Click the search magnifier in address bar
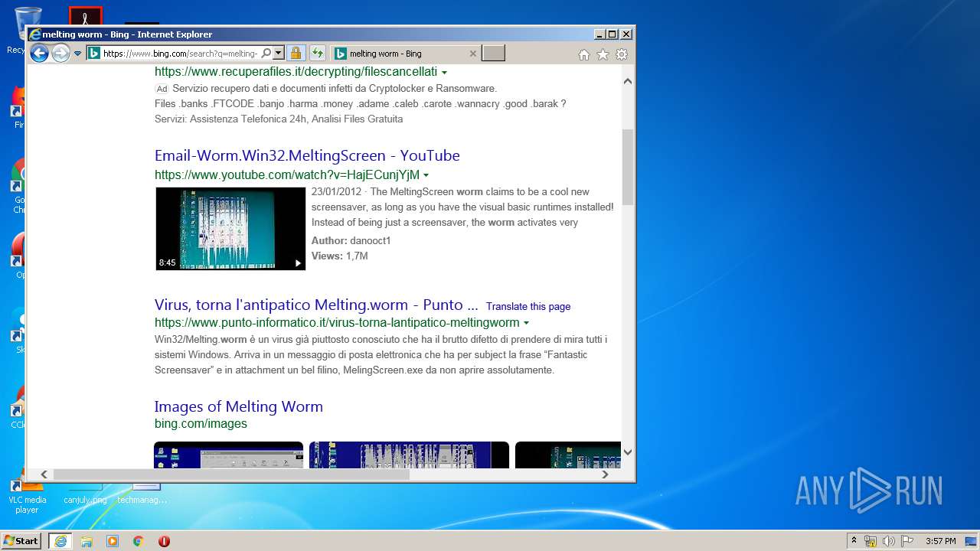Screen dimensions: 980x551 click(266, 54)
